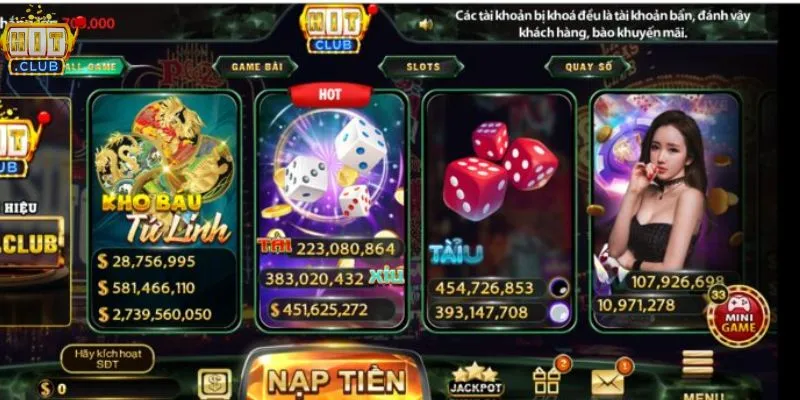The width and height of the screenshot is (800, 400).
Task: Click the HIT.CLUB logo in top-left corner
Action: pyautogui.click(x=38, y=48)
